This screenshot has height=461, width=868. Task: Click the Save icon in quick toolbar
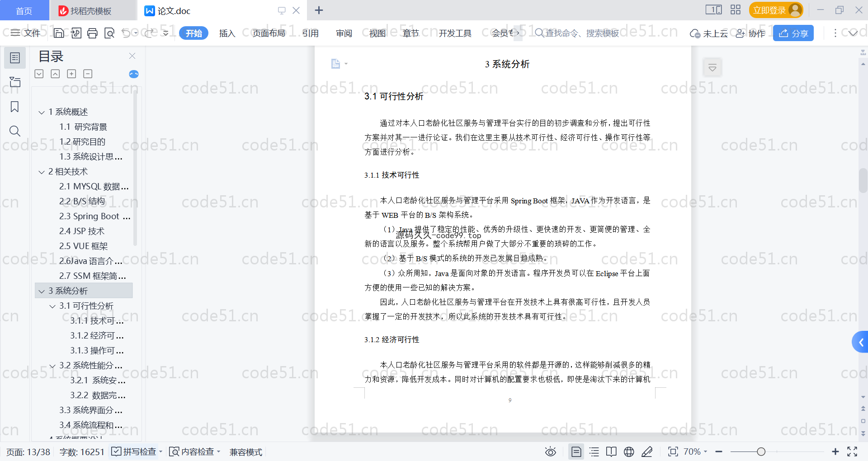(59, 33)
